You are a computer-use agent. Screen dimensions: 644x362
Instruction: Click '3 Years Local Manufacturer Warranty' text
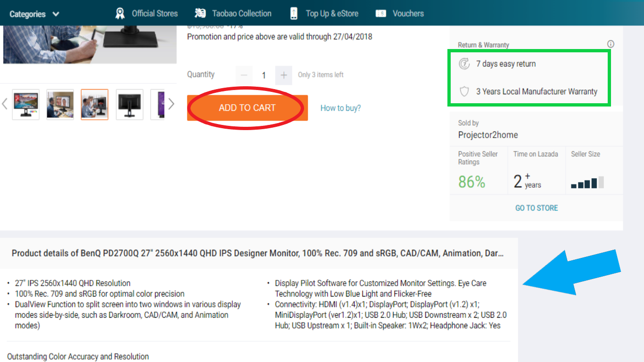coord(537,91)
